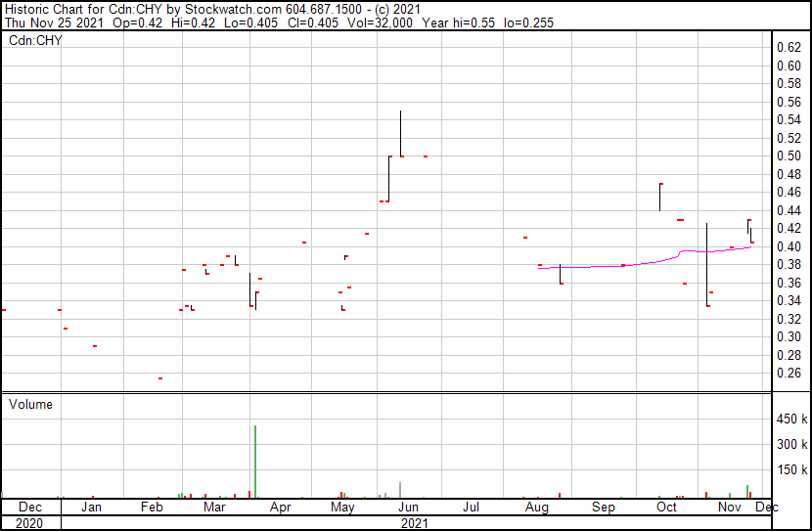Viewport: 812px width, 531px height.
Task: Click the 150 k volume axis label
Action: 791,469
